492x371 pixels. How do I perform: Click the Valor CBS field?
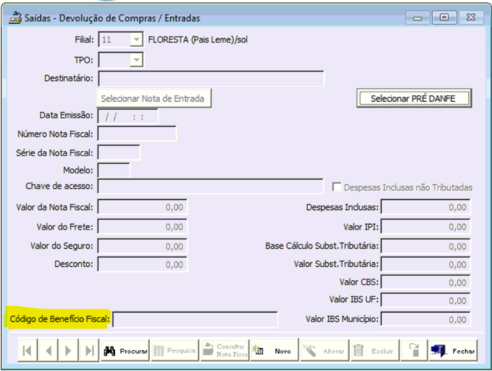(x=426, y=282)
